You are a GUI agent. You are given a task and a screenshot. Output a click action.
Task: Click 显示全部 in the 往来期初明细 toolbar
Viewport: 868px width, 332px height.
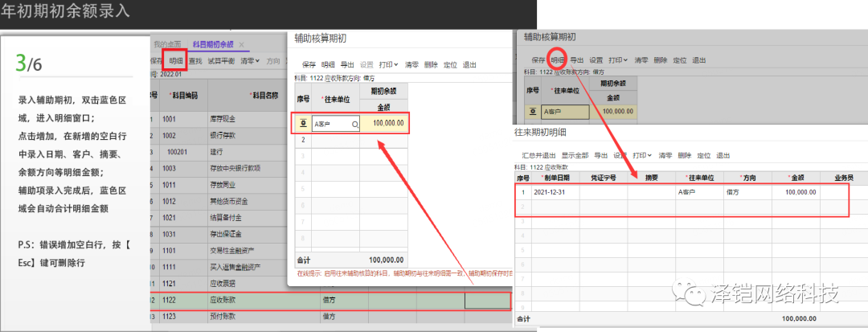[575, 155]
